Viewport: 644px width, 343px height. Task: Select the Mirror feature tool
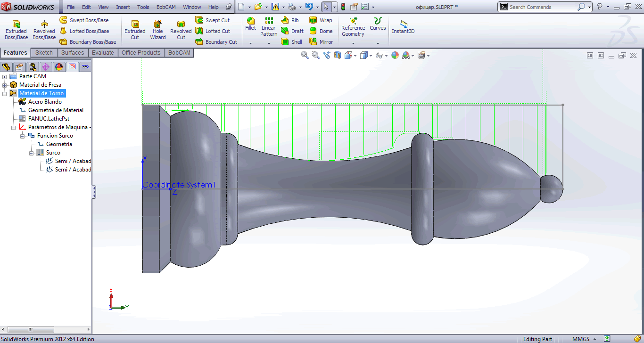[x=322, y=41]
